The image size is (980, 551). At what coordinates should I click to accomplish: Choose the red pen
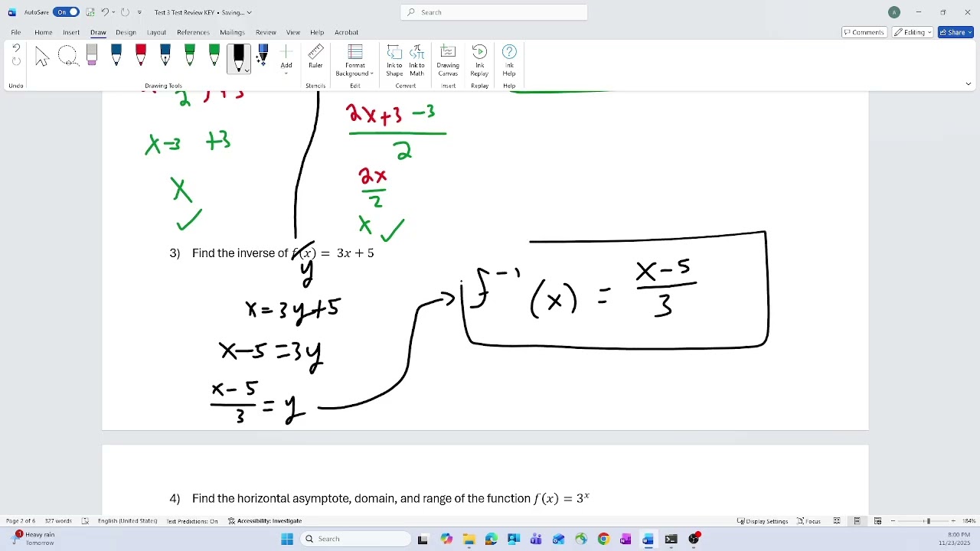point(141,56)
